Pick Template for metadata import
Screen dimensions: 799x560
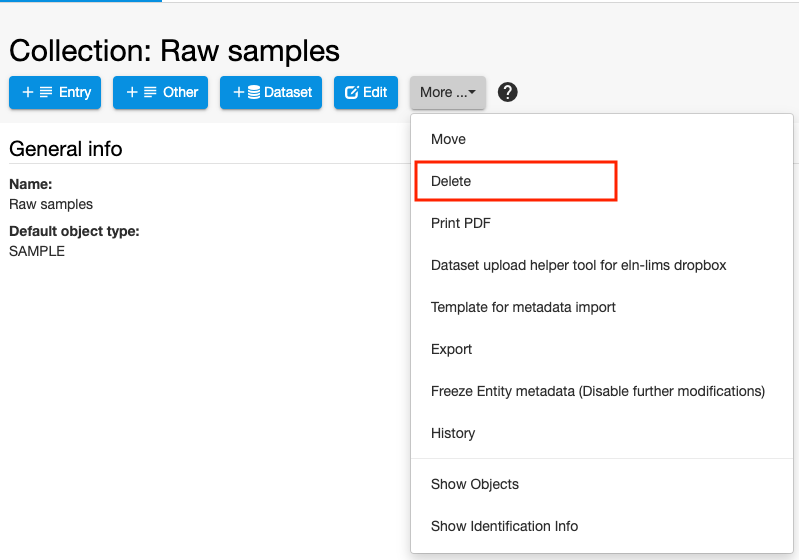click(602, 307)
